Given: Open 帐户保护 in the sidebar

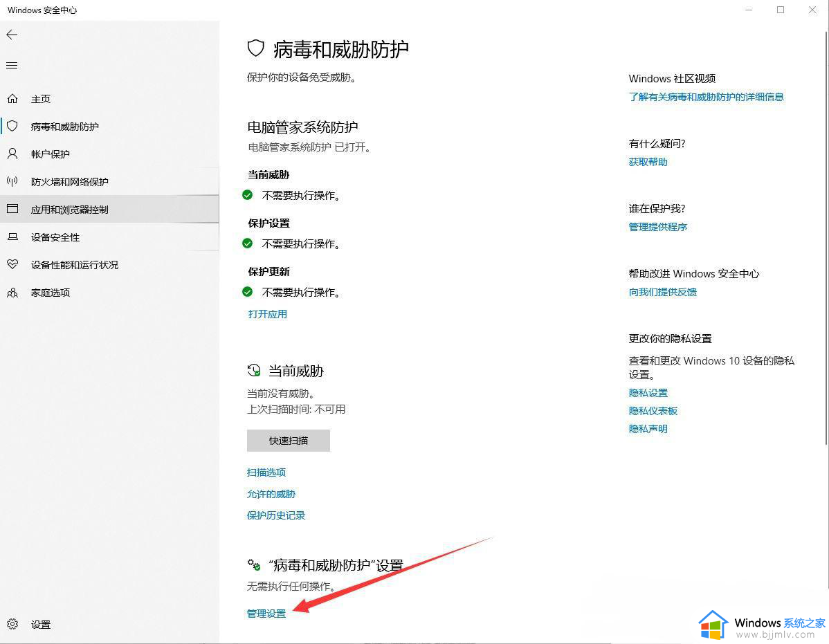Looking at the screenshot, I should click(x=109, y=154).
